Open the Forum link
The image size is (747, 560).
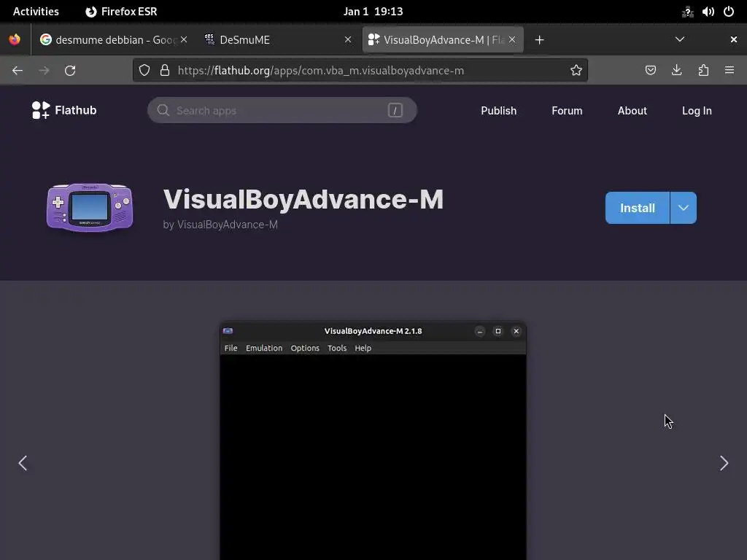point(566,111)
